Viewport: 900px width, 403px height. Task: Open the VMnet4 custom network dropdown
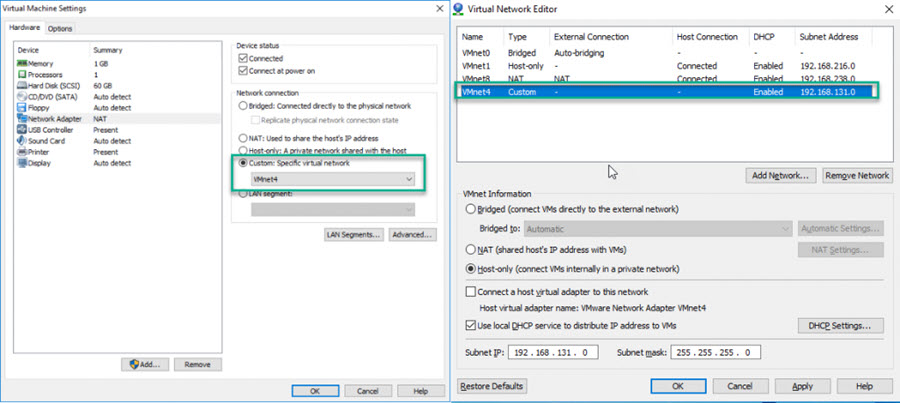tap(333, 178)
